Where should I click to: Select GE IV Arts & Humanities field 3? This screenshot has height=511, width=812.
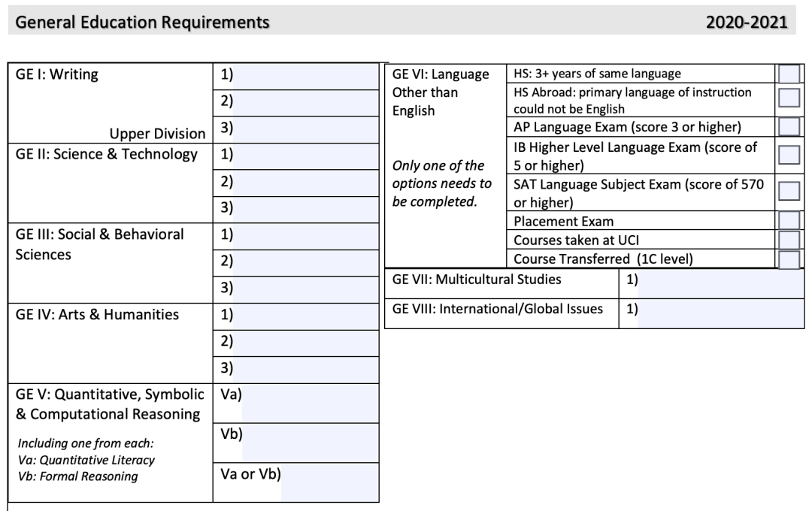click(x=310, y=368)
